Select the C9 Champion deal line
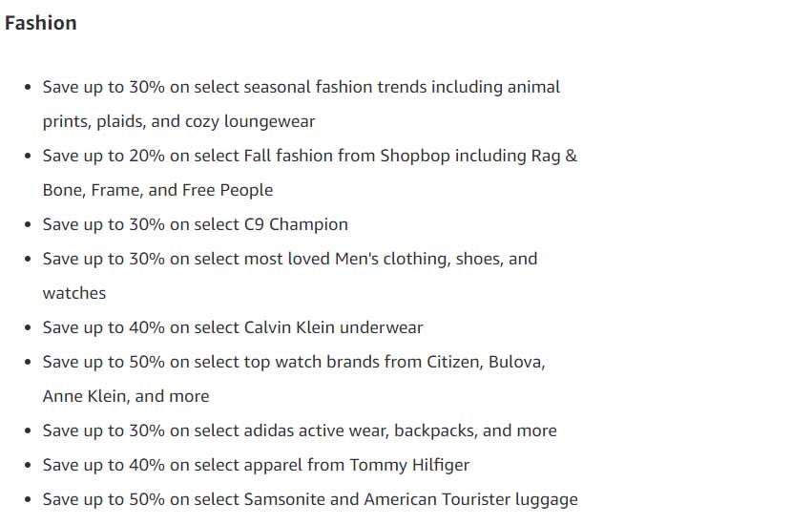812x525 pixels. (x=196, y=224)
